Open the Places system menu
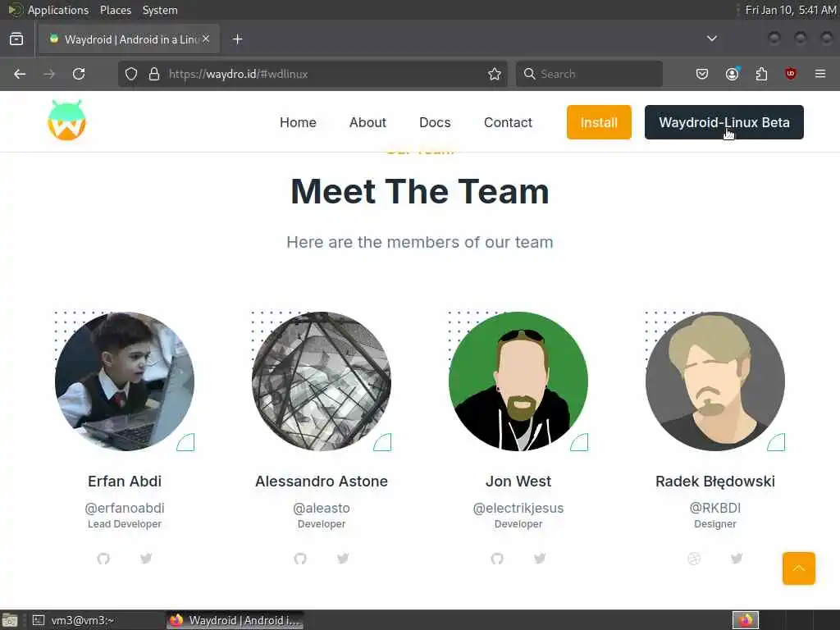Image resolution: width=840 pixels, height=630 pixels. (116, 10)
